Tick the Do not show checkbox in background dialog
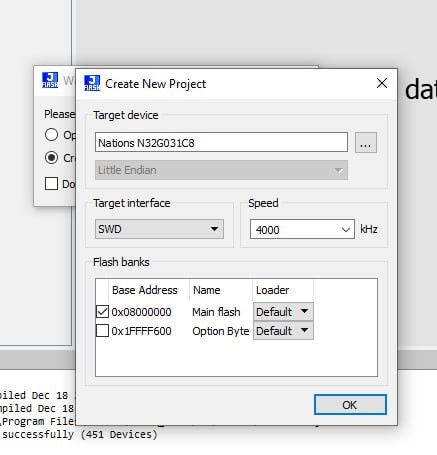437x455 pixels. tap(51, 183)
